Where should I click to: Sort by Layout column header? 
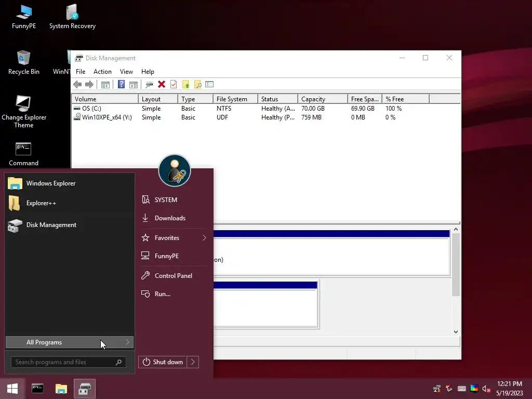tap(158, 99)
